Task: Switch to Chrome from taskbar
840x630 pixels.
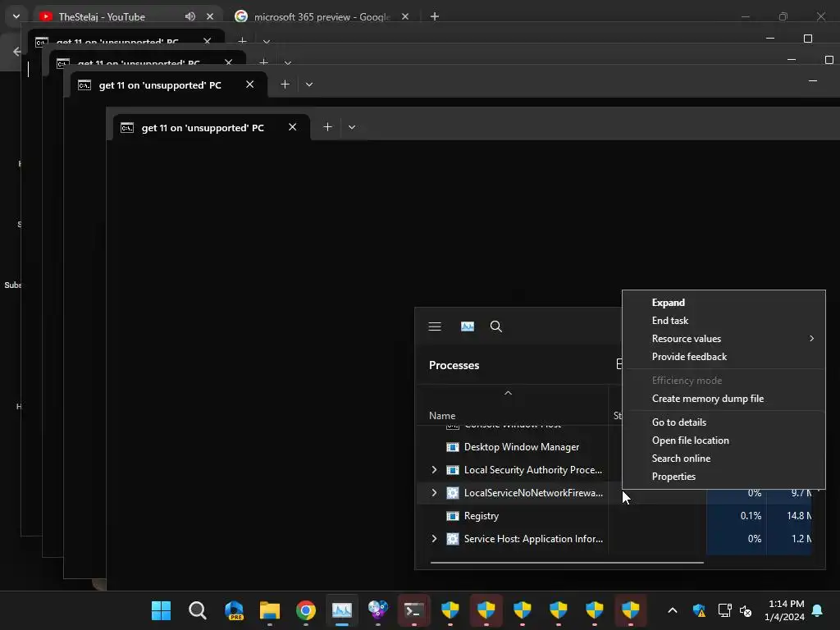Action: click(x=306, y=610)
